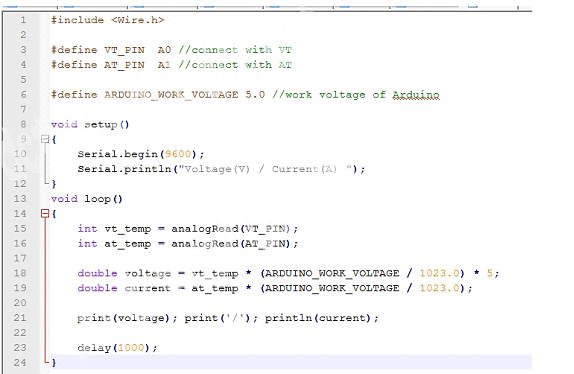Place cursor on void loop() declaration

(x=87, y=199)
